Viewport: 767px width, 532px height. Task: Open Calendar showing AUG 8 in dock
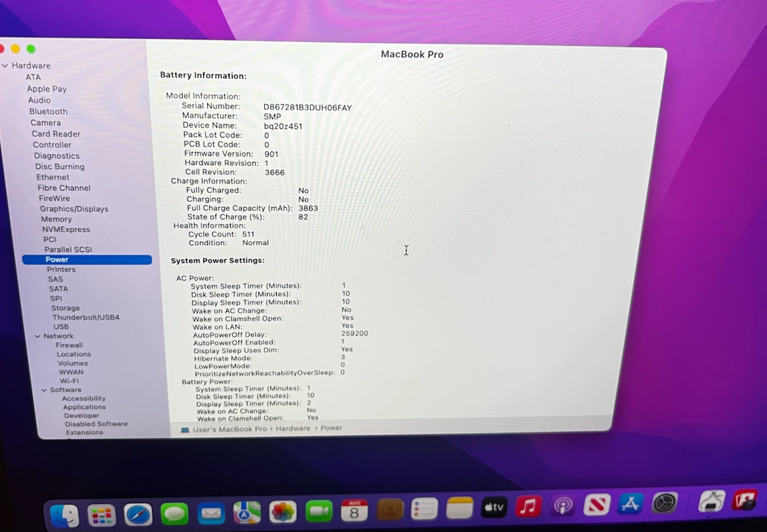pyautogui.click(x=354, y=510)
